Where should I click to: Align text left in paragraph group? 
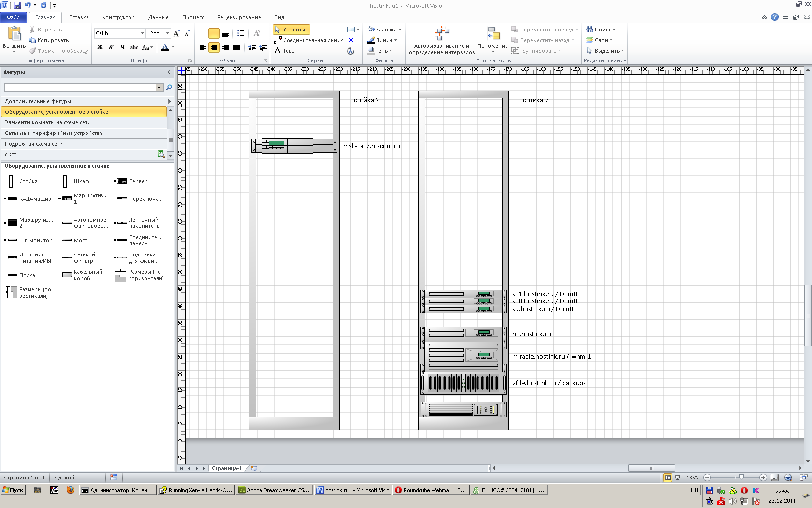pos(203,47)
